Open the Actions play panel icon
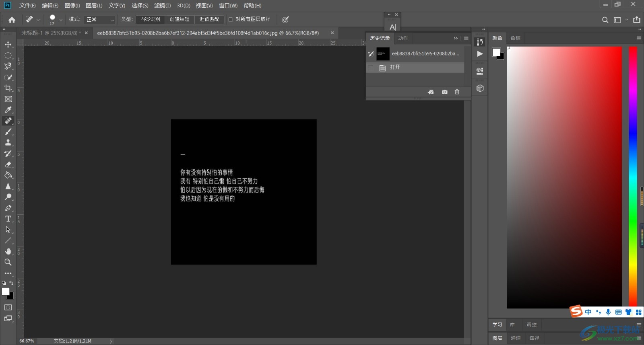644x345 pixels. click(x=480, y=54)
